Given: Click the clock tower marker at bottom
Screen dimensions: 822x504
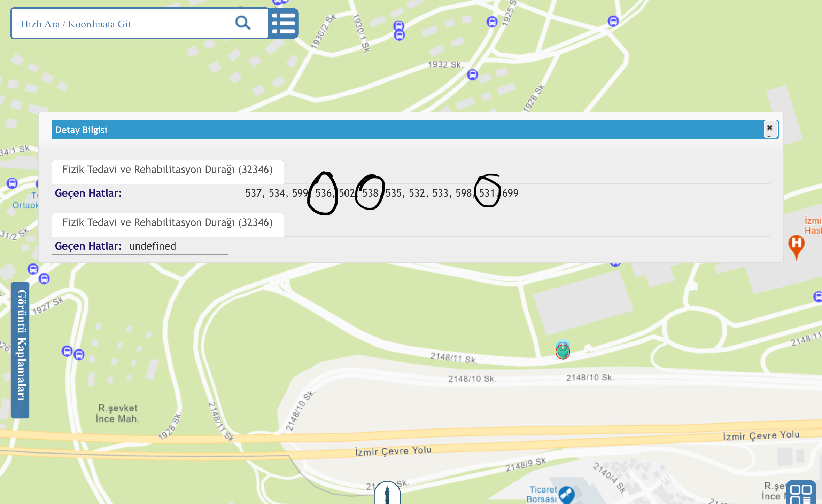Looking at the screenshot, I should click(x=387, y=494).
